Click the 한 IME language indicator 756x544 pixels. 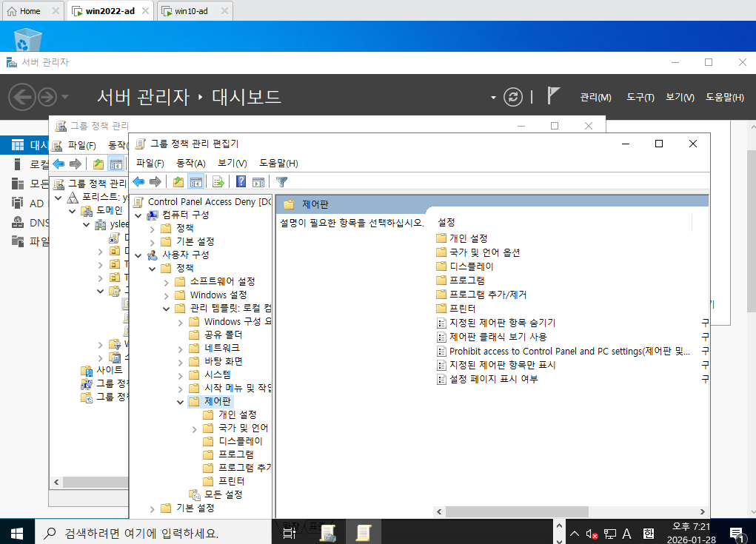coord(649,534)
